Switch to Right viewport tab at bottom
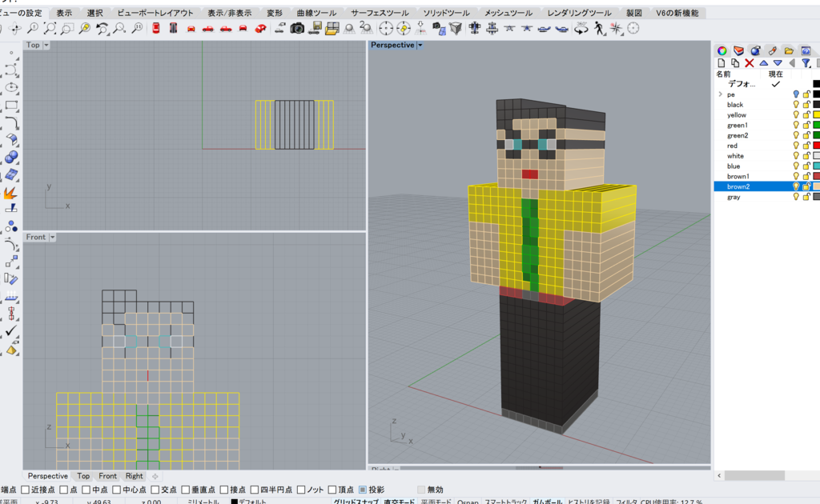 tap(134, 476)
